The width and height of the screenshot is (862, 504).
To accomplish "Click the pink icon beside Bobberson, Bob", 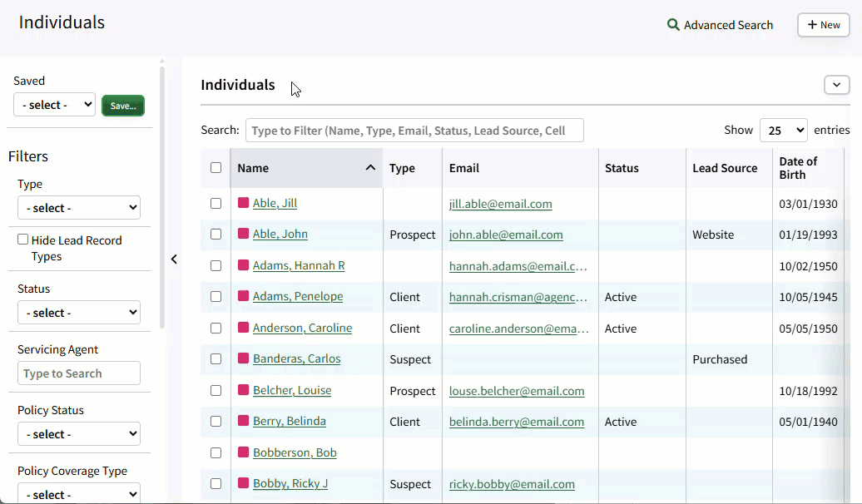I will [243, 452].
